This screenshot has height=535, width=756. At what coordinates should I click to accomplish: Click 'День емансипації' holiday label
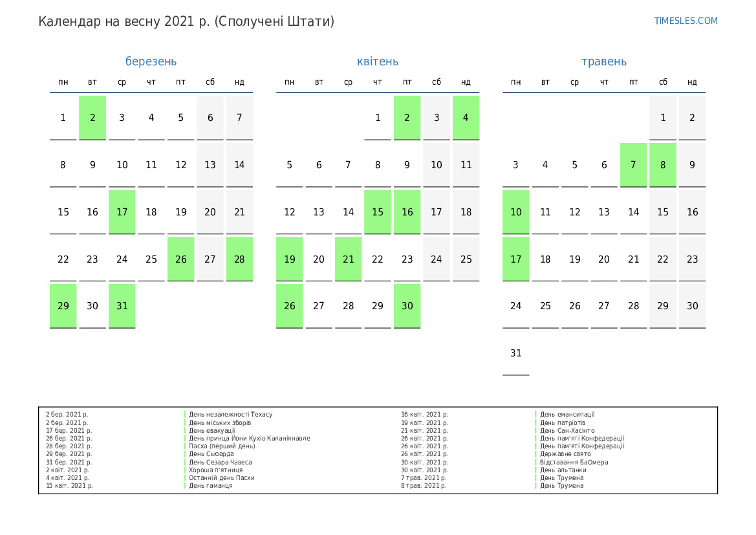(x=567, y=415)
